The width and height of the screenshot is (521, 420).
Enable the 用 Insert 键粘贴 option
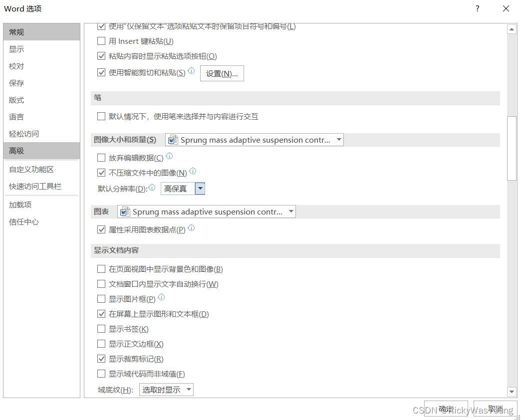(102, 41)
